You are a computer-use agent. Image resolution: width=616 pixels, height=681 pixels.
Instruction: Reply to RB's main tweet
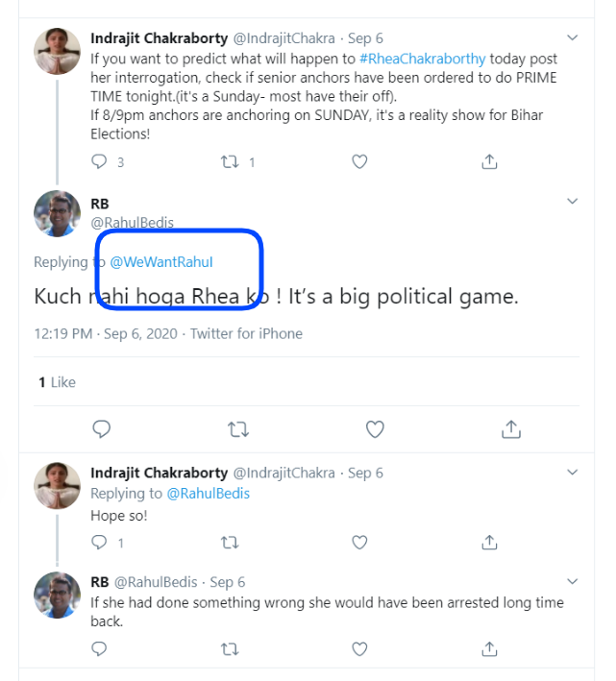tap(101, 428)
